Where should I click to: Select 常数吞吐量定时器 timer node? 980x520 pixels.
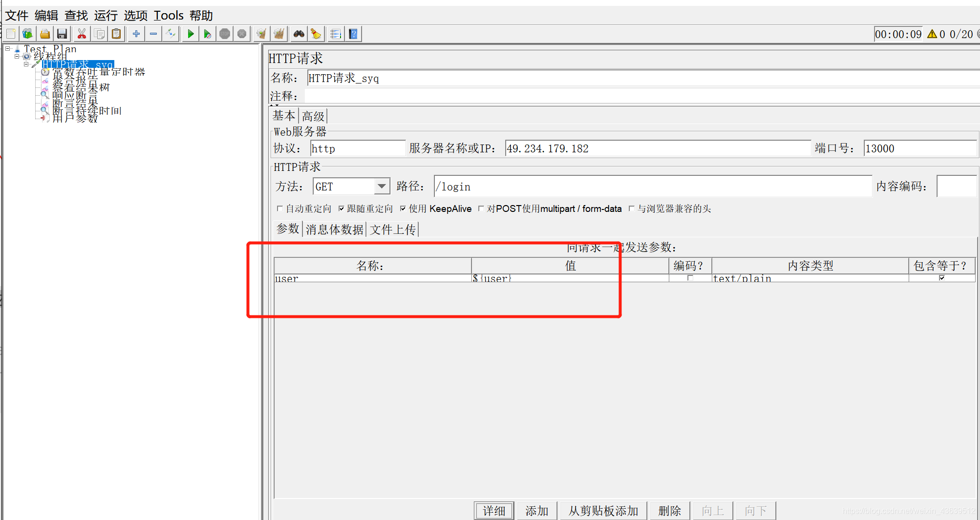[99, 72]
